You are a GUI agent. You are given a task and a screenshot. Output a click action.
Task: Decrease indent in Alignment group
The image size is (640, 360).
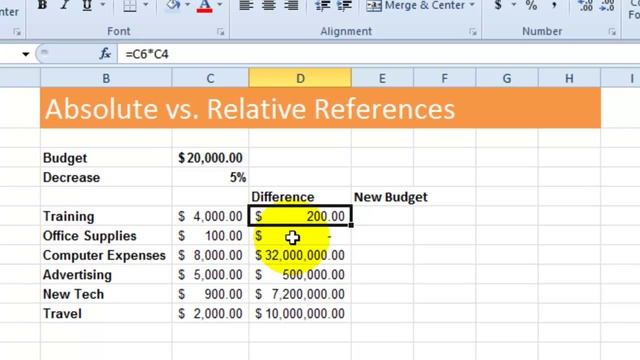coord(322,5)
